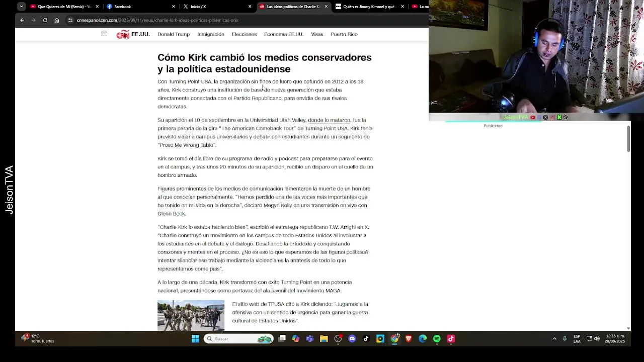This screenshot has width=644, height=362.
Task: Open Microsoft Edge from the taskbar
Action: pos(423,339)
